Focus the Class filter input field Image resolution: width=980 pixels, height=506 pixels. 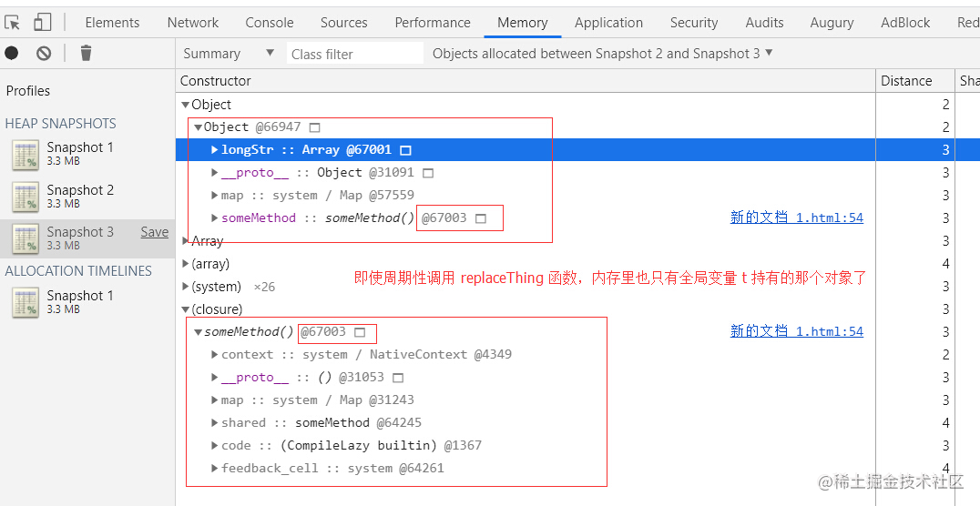pos(355,54)
